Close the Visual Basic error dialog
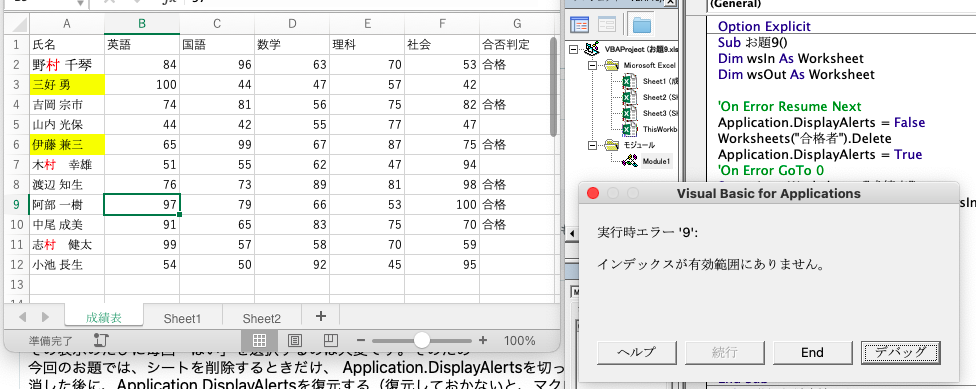Screen dimensions: 976x389 (x=593, y=194)
